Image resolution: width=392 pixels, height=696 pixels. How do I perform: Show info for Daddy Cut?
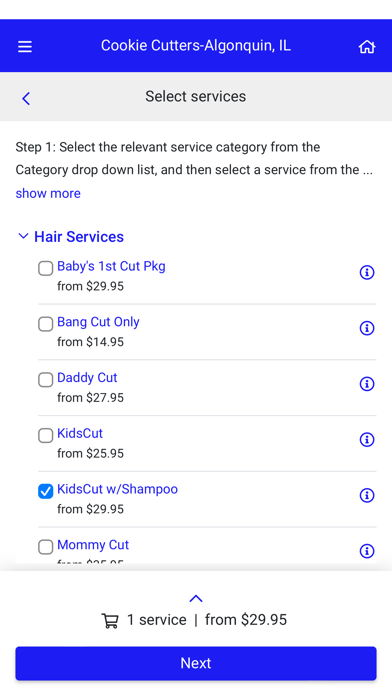(x=367, y=384)
